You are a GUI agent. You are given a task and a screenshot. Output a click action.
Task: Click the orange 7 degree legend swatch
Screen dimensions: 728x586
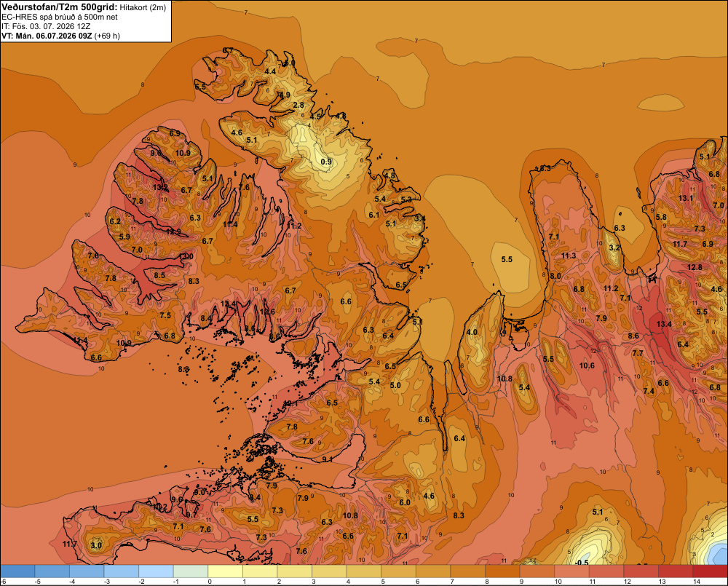pos(467,571)
